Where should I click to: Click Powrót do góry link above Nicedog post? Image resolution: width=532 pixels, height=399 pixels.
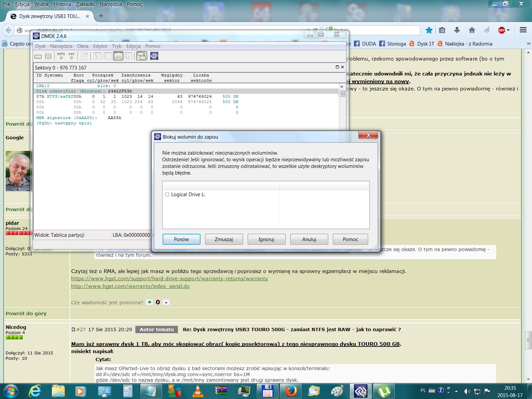[26, 314]
